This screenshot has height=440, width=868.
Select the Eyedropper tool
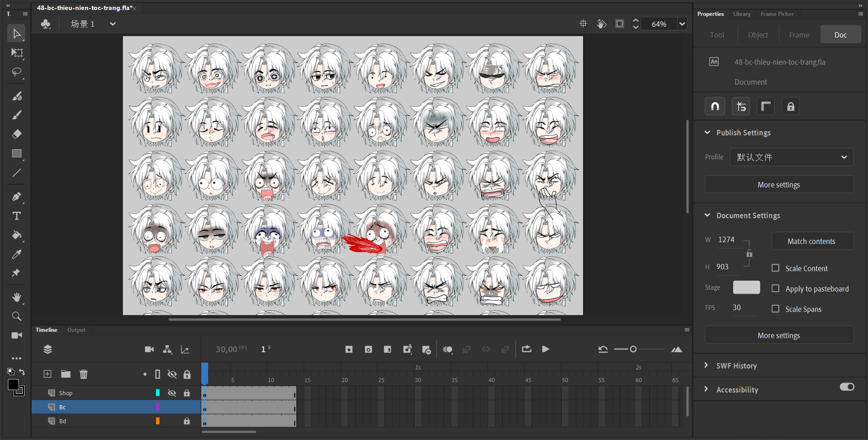click(x=17, y=254)
